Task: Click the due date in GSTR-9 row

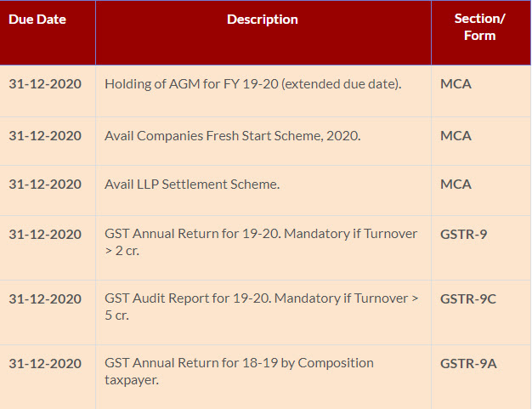Action: 45,233
